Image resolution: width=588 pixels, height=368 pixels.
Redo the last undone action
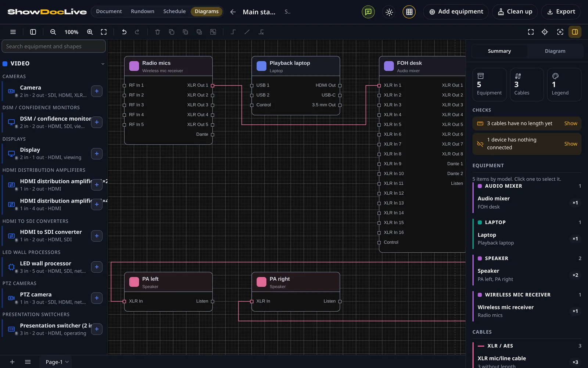[x=137, y=32]
